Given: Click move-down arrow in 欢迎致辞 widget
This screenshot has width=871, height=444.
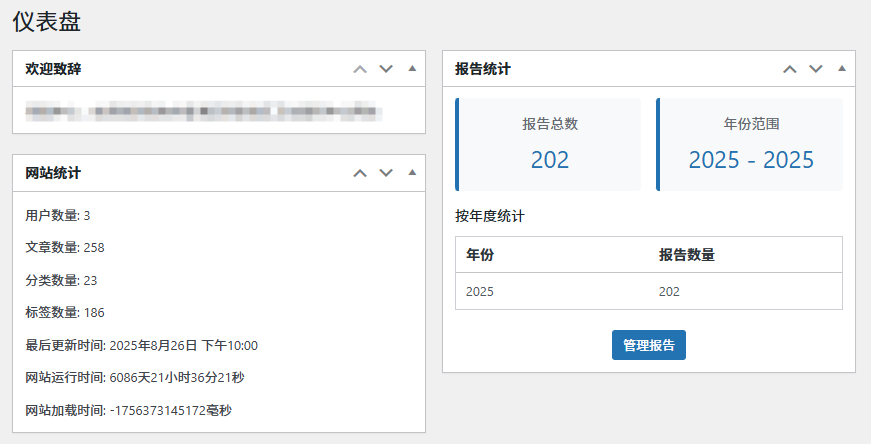Looking at the screenshot, I should (x=386, y=69).
